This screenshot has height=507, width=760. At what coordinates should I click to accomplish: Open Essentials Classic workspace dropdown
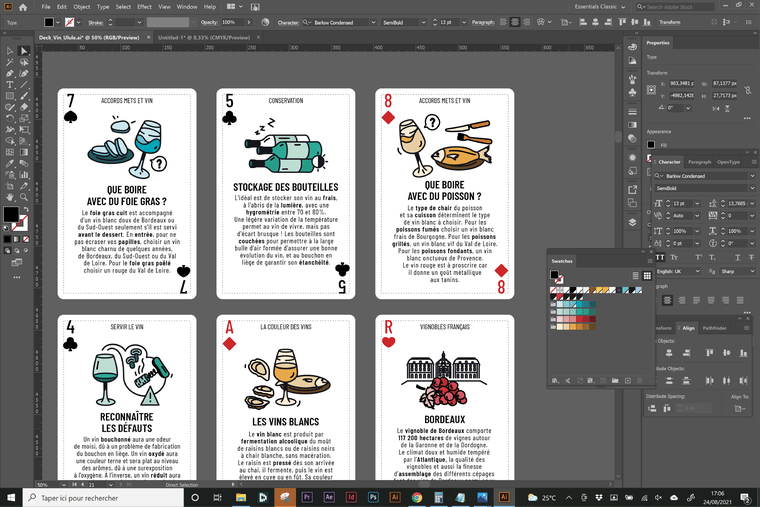click(x=600, y=7)
